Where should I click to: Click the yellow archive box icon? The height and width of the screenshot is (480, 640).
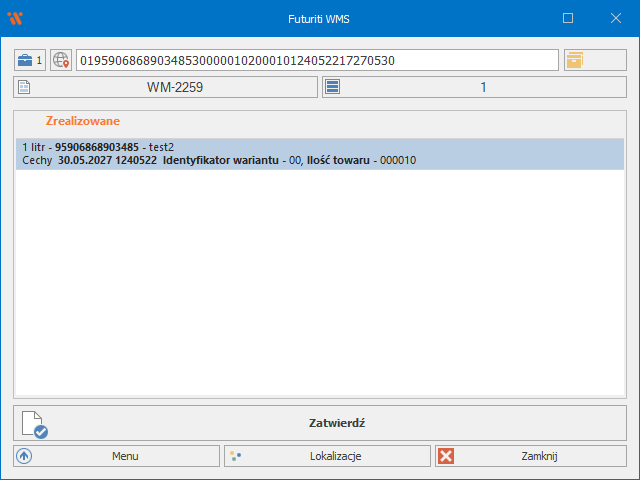(x=575, y=60)
